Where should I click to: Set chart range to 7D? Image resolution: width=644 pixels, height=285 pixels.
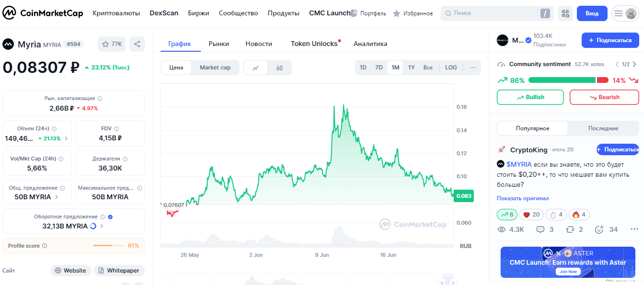[379, 68]
